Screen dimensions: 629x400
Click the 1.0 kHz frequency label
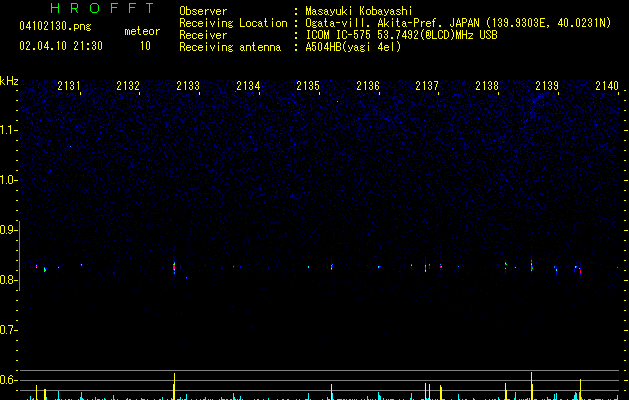[8, 180]
